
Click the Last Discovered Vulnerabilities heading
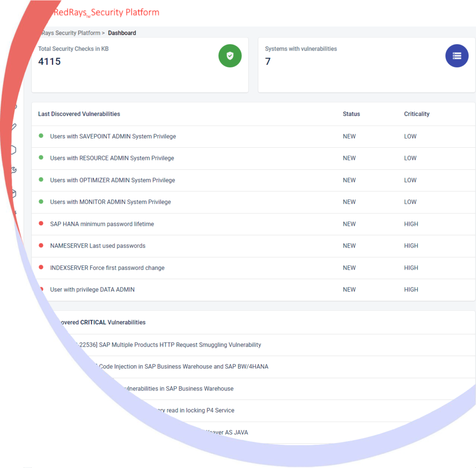79,114
